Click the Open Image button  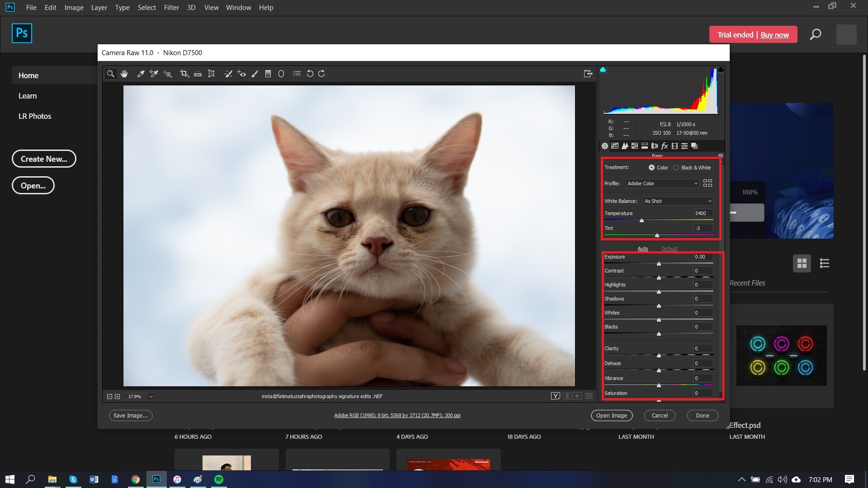[611, 416]
